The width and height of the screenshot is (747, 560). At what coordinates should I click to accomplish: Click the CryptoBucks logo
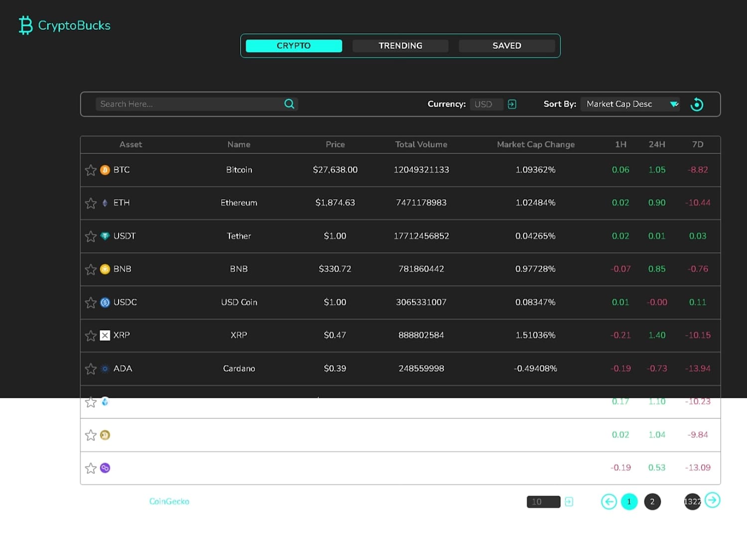[x=65, y=25]
